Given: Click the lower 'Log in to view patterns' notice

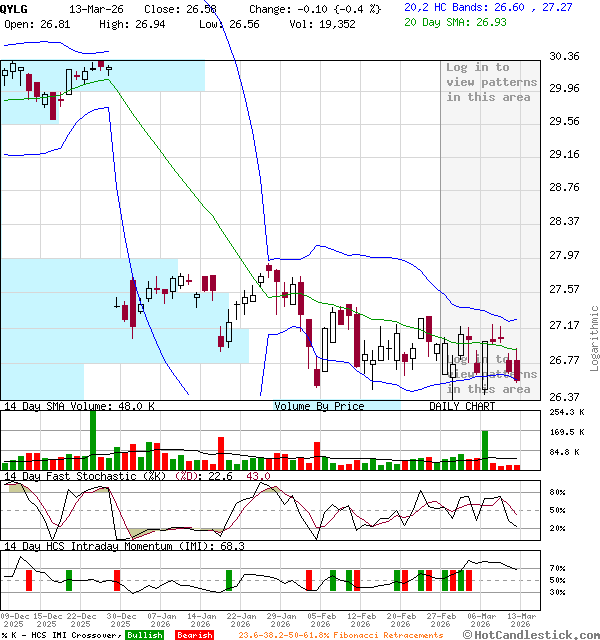Looking at the screenshot, I should point(491,374).
